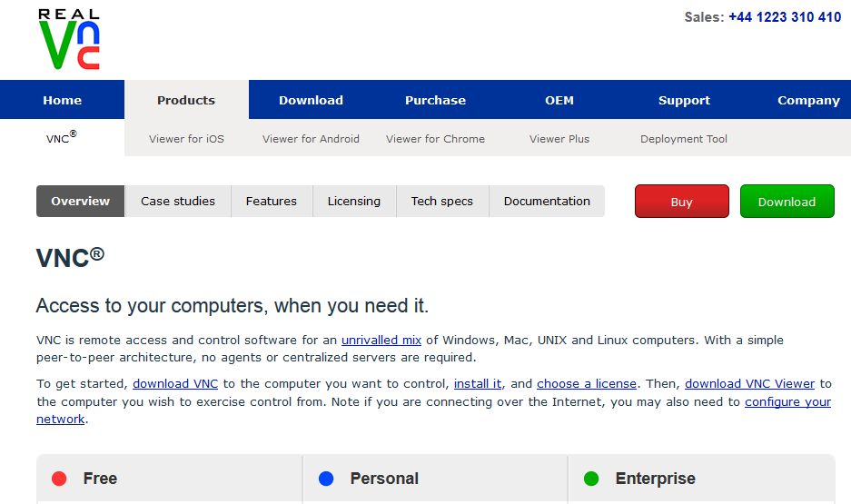This screenshot has width=851, height=504.
Task: Select the Free license column header
Action: [169, 479]
